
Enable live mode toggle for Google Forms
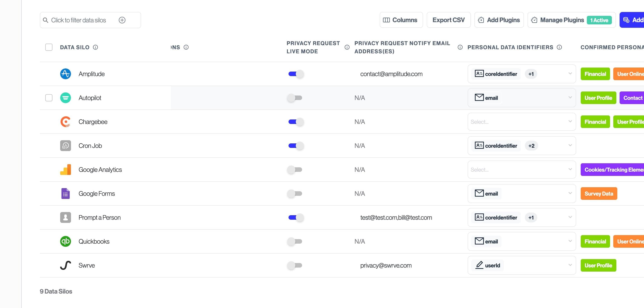[x=295, y=194]
